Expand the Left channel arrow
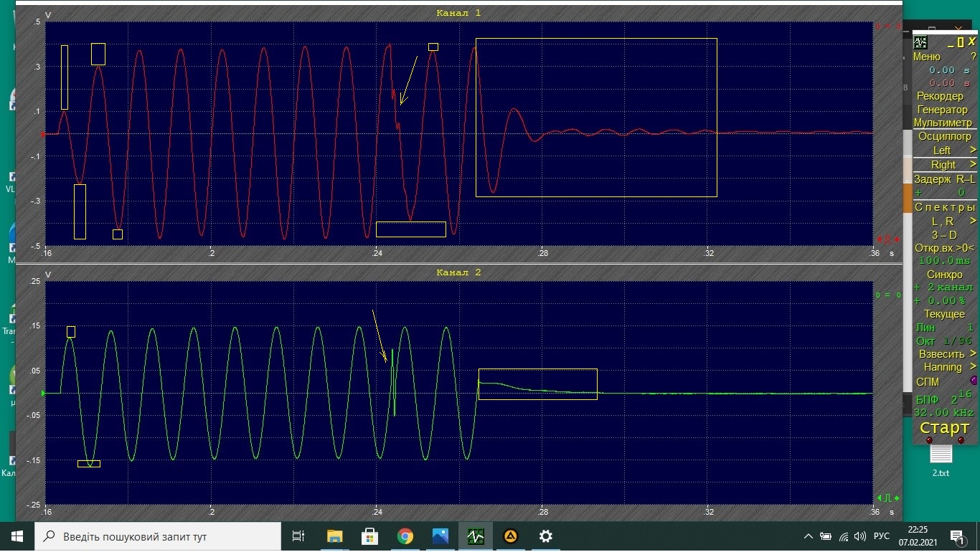This screenshot has height=552, width=980. pyautogui.click(x=973, y=150)
